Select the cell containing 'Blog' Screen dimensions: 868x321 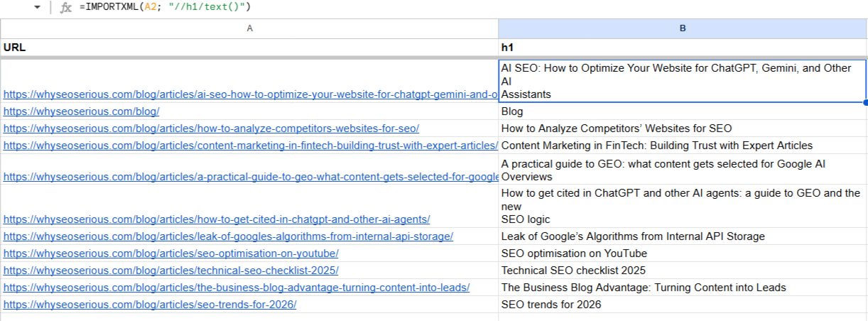point(683,111)
